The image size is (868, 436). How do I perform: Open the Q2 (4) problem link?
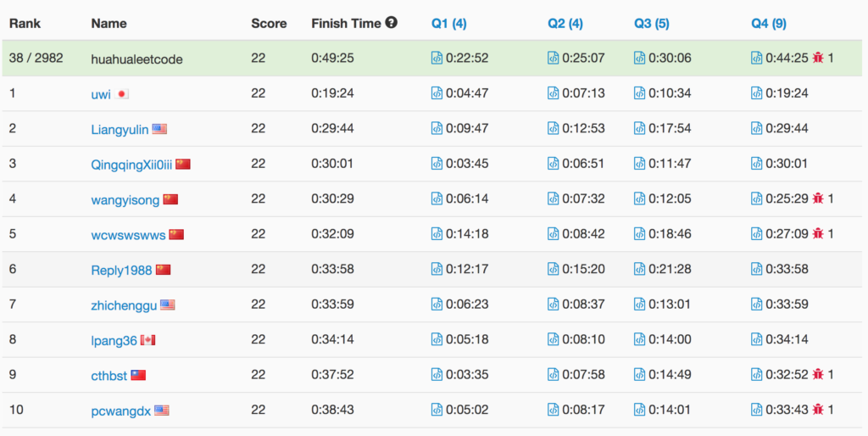pyautogui.click(x=565, y=24)
